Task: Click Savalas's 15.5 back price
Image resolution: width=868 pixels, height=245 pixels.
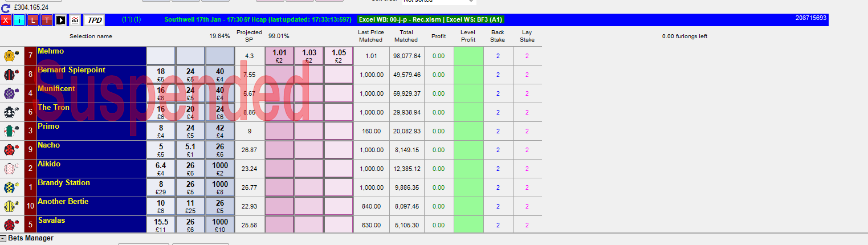Action: (x=161, y=225)
